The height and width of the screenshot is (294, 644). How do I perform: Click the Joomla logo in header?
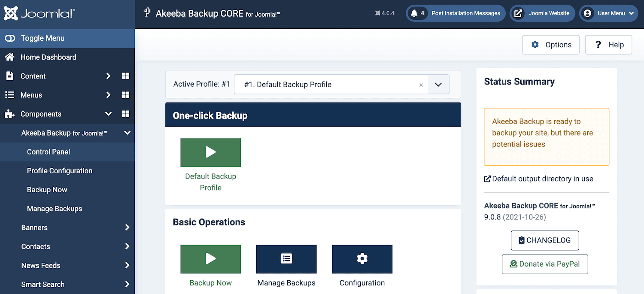tap(39, 13)
